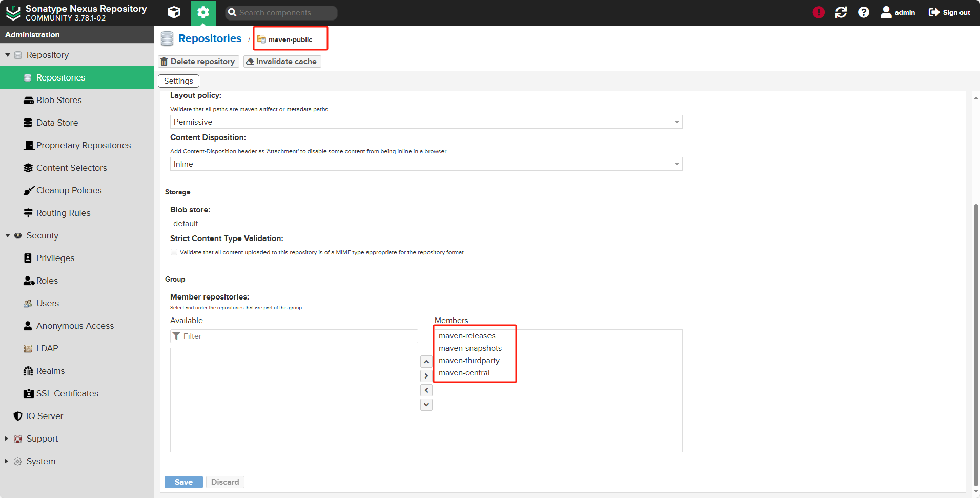Open the Browse cube icon

[174, 12]
